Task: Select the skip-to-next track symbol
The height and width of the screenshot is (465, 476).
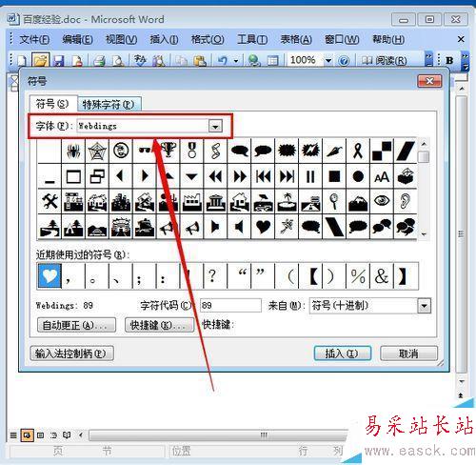Action: coord(287,176)
